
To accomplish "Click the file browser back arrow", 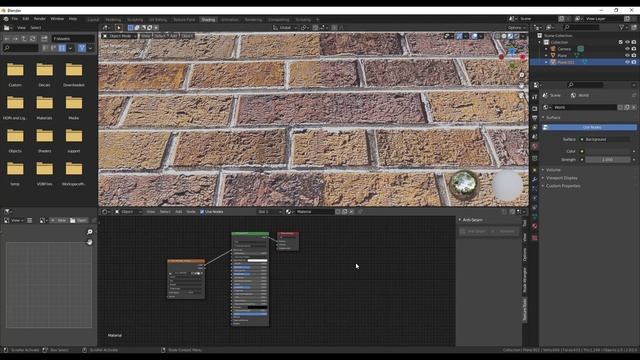I will 7,39.
